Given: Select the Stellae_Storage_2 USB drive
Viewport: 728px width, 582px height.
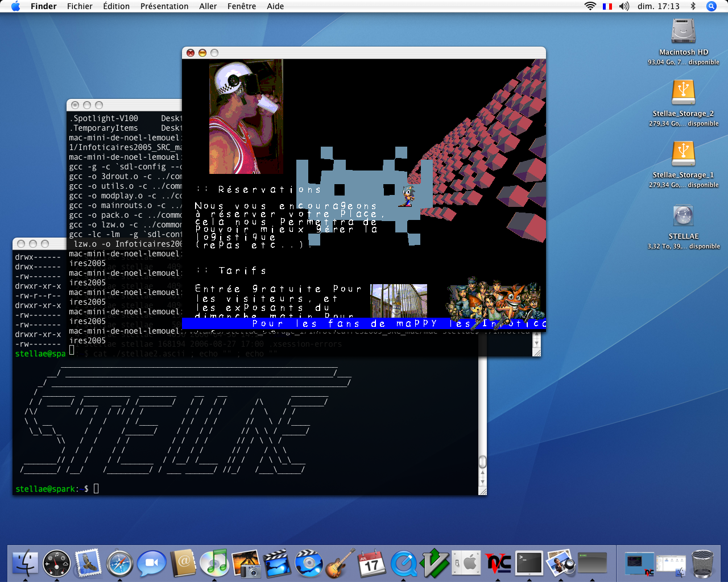Looking at the screenshot, I should [x=683, y=93].
